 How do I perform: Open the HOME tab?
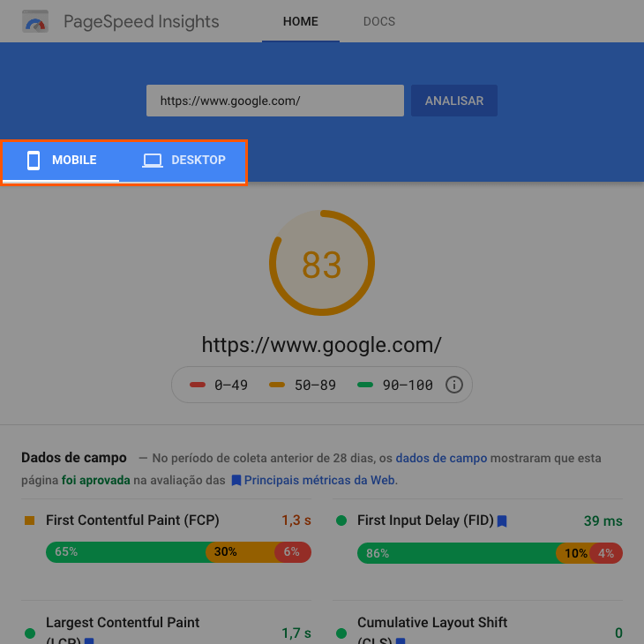pyautogui.click(x=301, y=21)
